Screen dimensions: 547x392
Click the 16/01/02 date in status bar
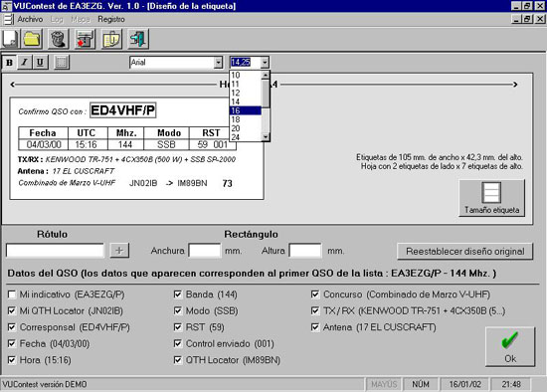[x=464, y=384]
